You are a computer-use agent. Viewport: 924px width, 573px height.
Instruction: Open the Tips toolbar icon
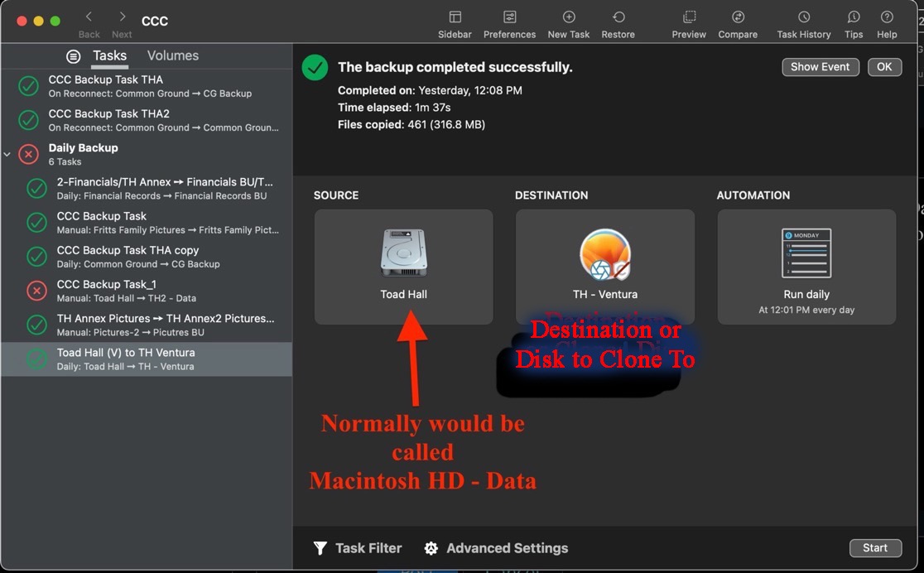tap(854, 17)
